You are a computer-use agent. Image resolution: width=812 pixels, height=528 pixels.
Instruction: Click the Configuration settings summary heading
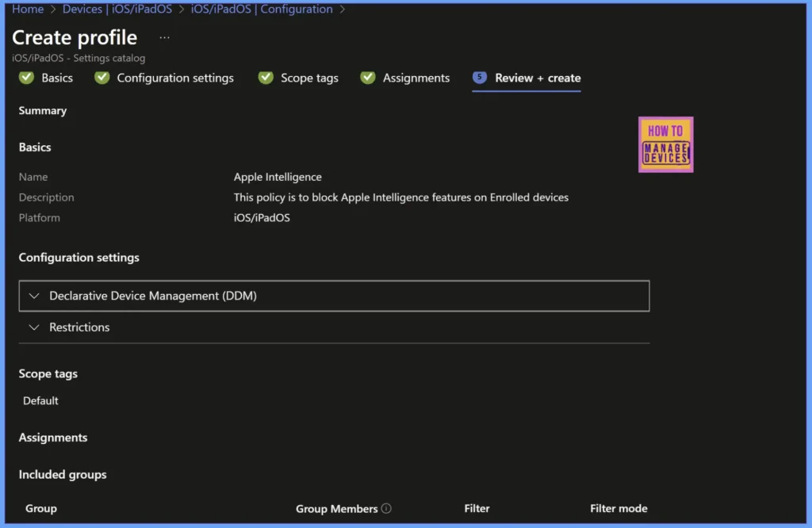point(79,258)
